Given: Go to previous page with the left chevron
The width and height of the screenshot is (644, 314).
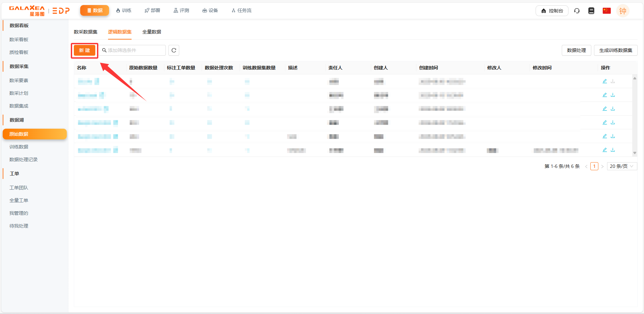Looking at the screenshot, I should click(586, 167).
